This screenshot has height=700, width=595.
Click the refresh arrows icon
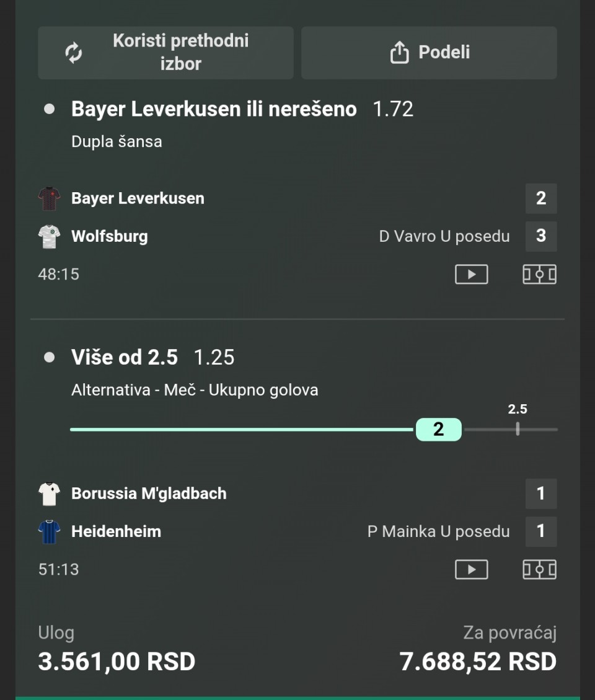coord(74,53)
